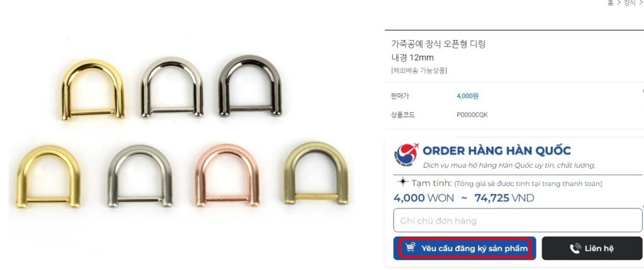Viewport: 644px width, 270px height.
Task: Click the matte silver D-ring image
Action: (x=140, y=176)
